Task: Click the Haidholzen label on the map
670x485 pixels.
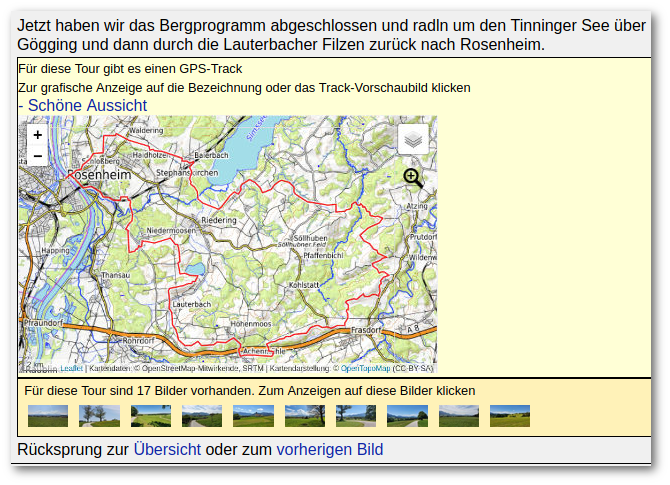Action: pos(150,155)
